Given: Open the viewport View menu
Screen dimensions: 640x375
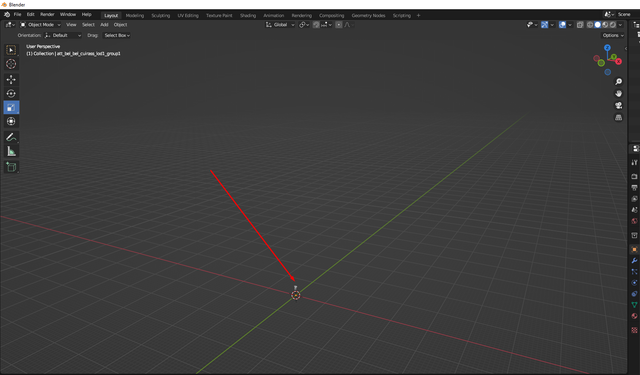Looking at the screenshot, I should [x=71, y=25].
